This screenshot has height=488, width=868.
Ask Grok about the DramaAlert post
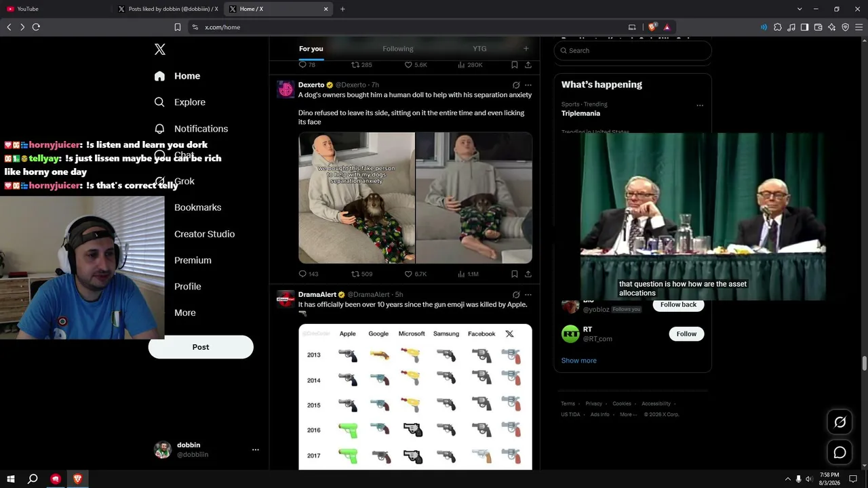(516, 295)
